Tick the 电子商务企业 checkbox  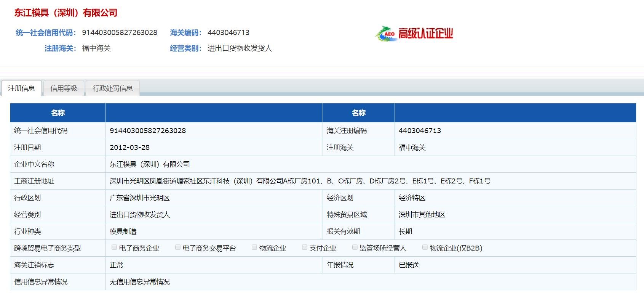(114, 247)
